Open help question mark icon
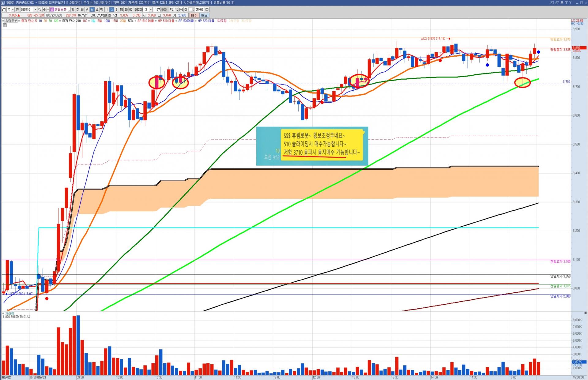The image size is (588, 380). tap(570, 2)
